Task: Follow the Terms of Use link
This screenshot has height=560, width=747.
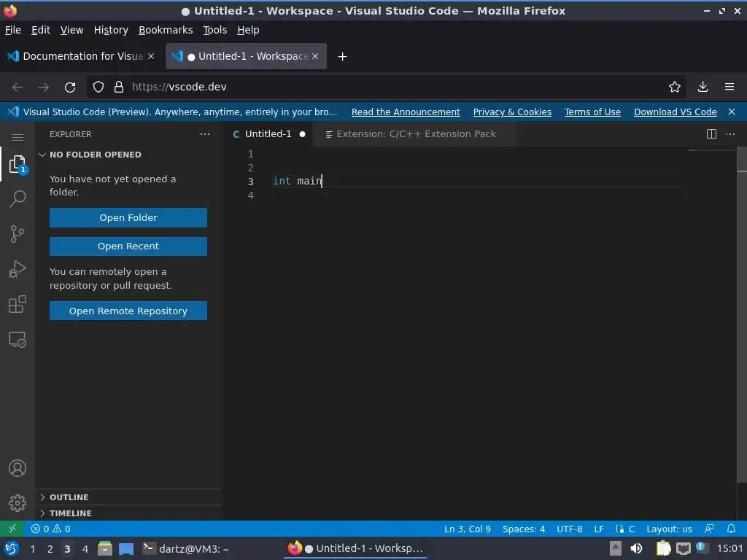Action: 592,112
